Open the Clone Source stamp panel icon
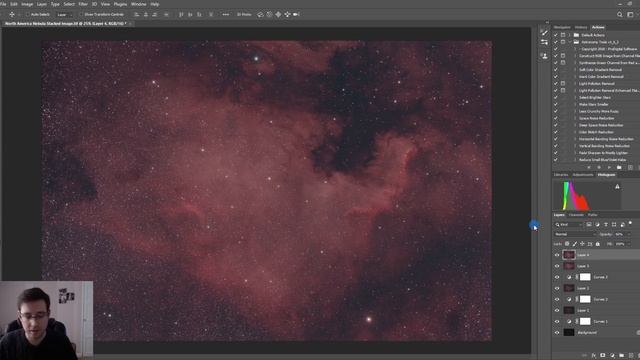The width and height of the screenshot is (640, 360). [544, 56]
